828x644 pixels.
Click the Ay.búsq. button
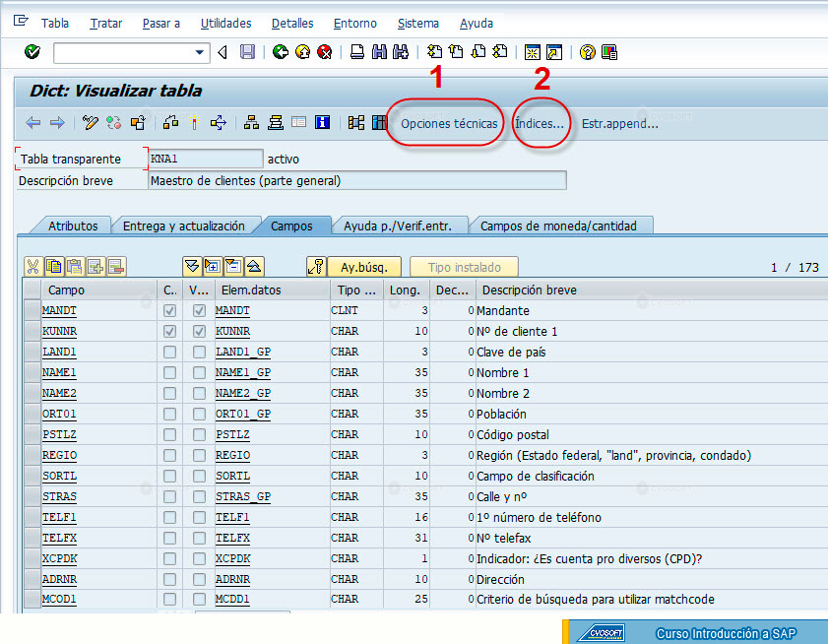click(364, 267)
